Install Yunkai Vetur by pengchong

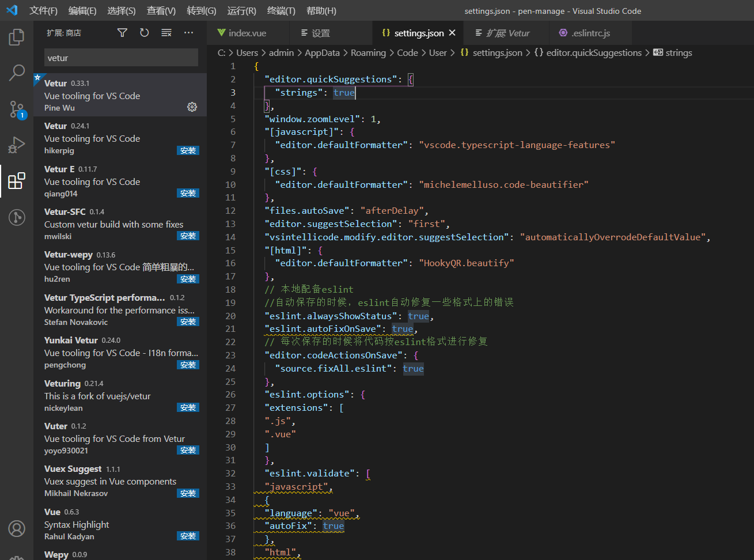188,365
